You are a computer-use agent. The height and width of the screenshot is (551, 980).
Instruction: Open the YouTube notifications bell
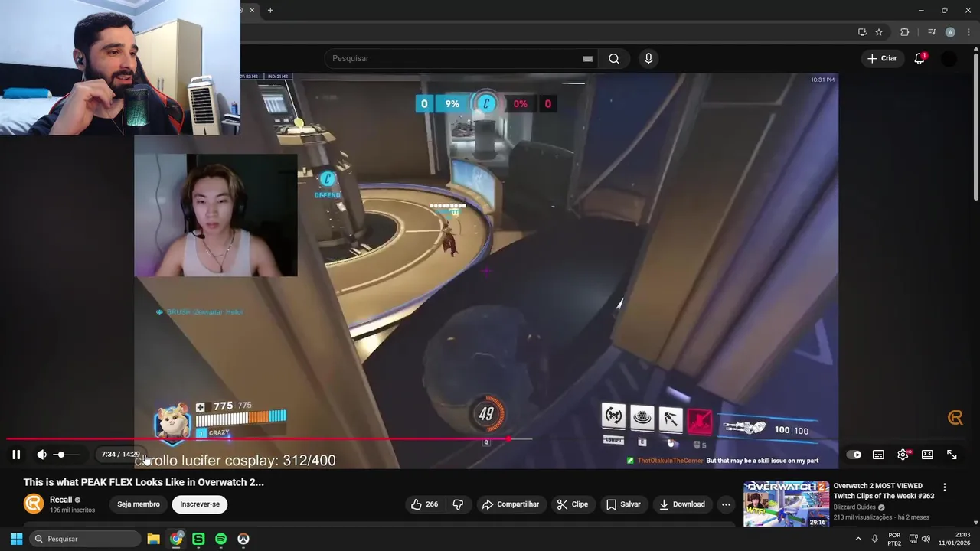pos(920,58)
